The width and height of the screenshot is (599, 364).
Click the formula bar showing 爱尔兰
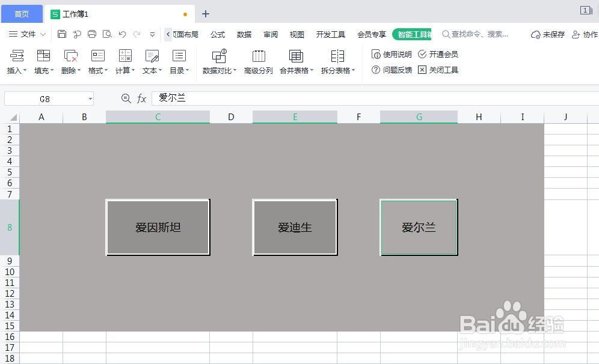pyautogui.click(x=374, y=99)
